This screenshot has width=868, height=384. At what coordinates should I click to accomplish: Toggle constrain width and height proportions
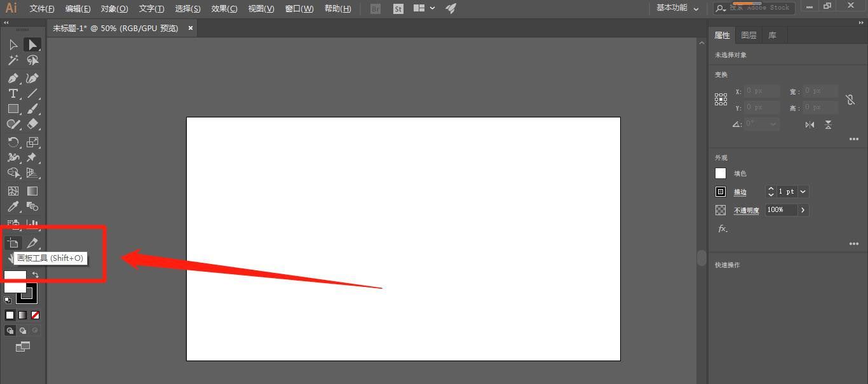850,100
